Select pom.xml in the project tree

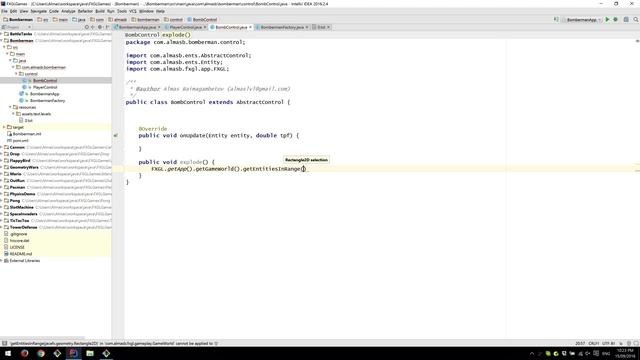[20, 140]
